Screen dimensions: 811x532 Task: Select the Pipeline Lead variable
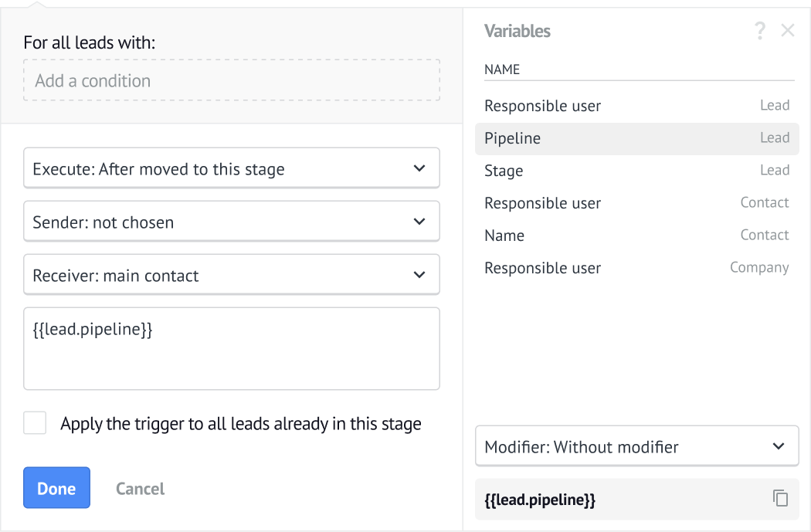pyautogui.click(x=636, y=138)
